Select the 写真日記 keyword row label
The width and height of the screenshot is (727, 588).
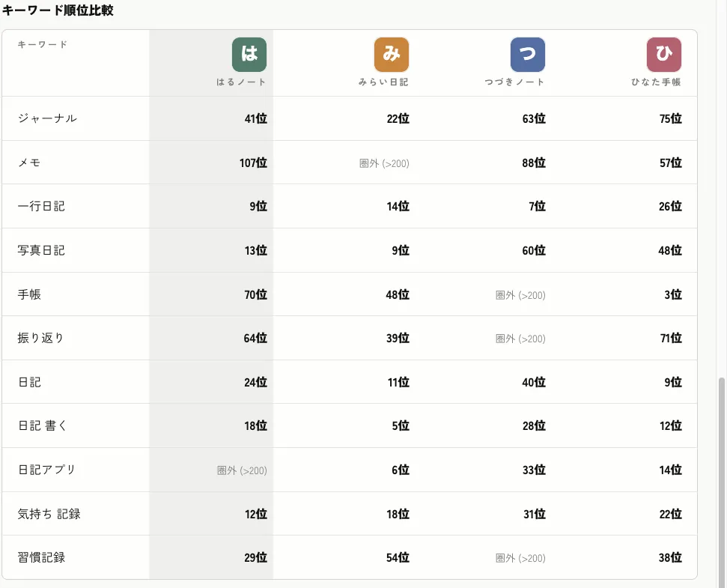41,250
